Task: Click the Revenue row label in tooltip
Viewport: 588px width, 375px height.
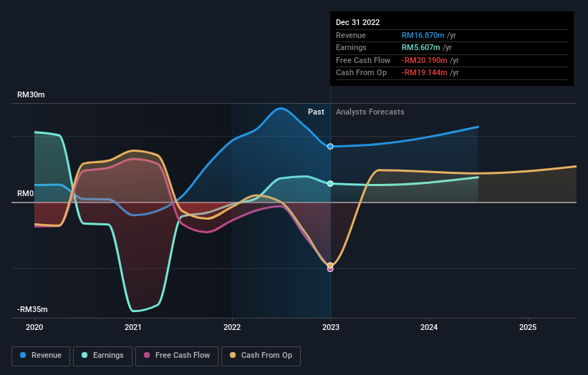Action: [x=351, y=35]
